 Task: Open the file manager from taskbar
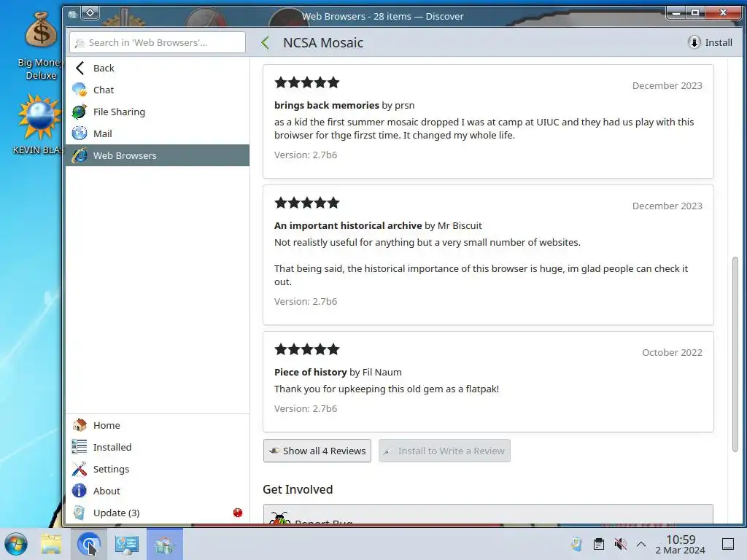[51, 544]
